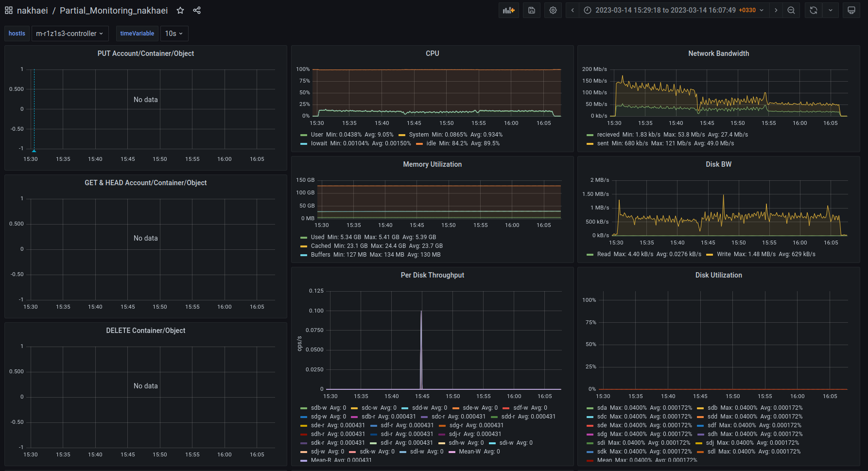Open the hostIs m-r1z1s3-controller dropdown
The width and height of the screenshot is (868, 471).
(x=69, y=34)
